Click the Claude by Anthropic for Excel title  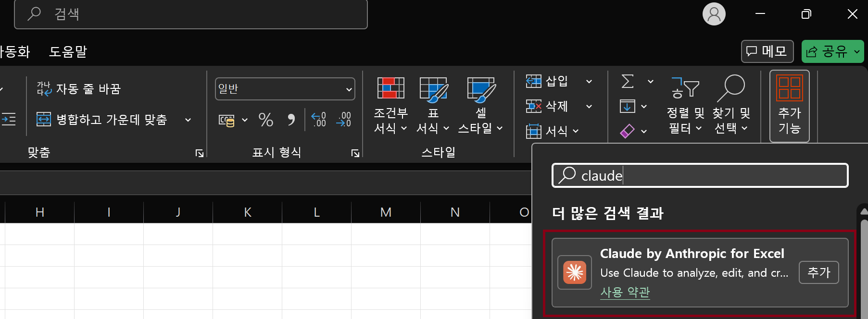(x=692, y=254)
